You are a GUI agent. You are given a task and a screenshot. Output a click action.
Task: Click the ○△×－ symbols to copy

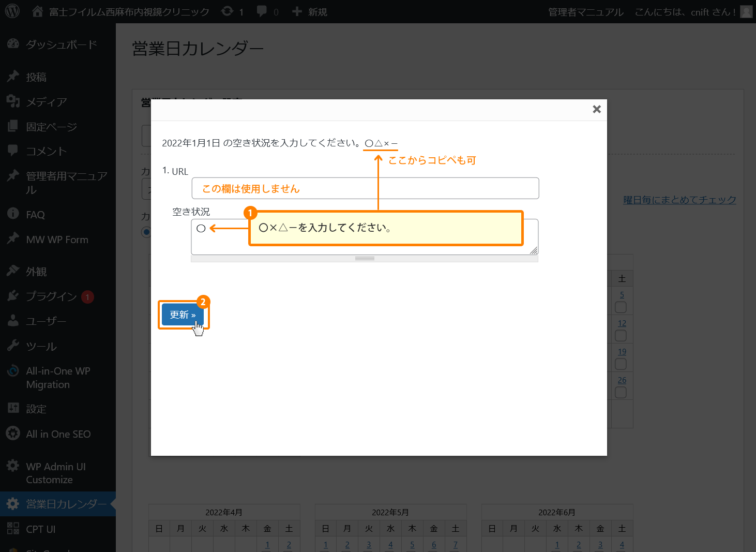point(381,143)
